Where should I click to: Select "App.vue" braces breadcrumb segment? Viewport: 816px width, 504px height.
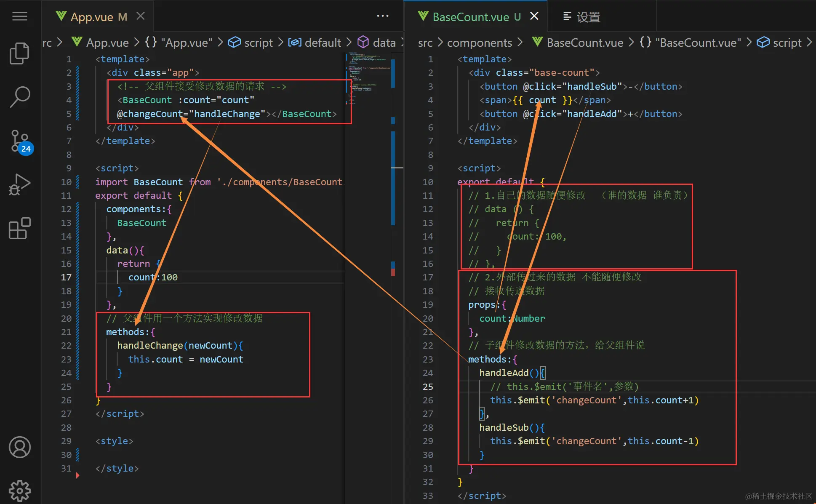coord(179,43)
